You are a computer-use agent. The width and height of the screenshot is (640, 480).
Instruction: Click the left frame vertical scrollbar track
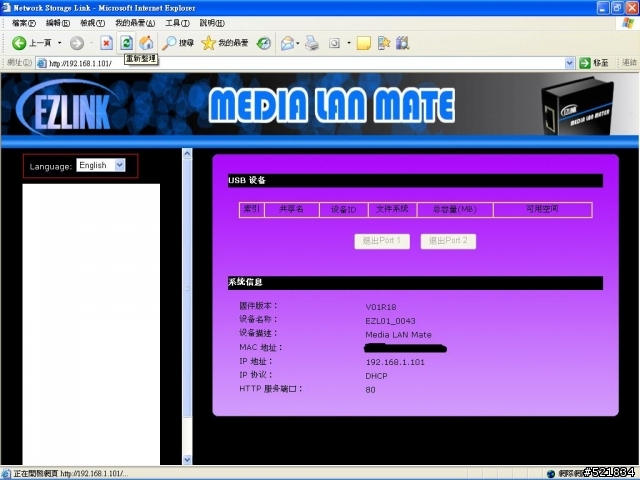(x=187, y=435)
